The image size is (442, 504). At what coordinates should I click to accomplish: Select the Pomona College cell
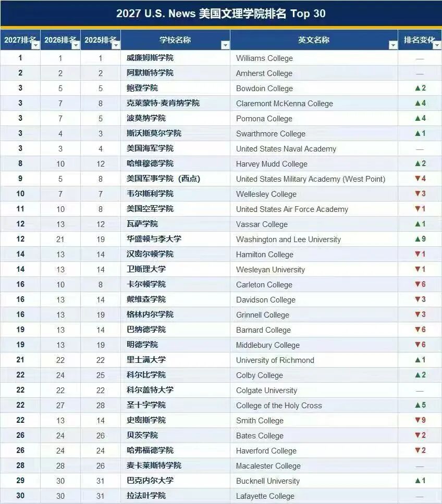[x=314, y=119]
